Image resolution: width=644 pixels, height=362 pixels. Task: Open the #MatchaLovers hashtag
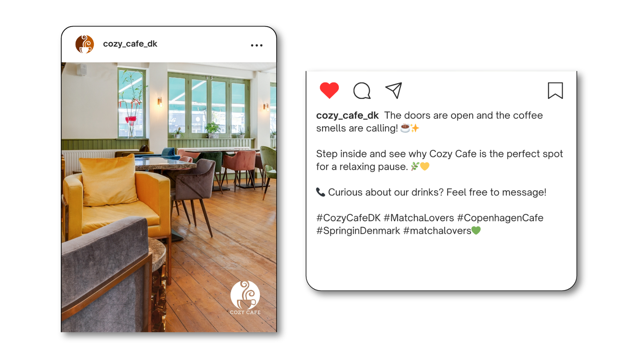coord(419,218)
